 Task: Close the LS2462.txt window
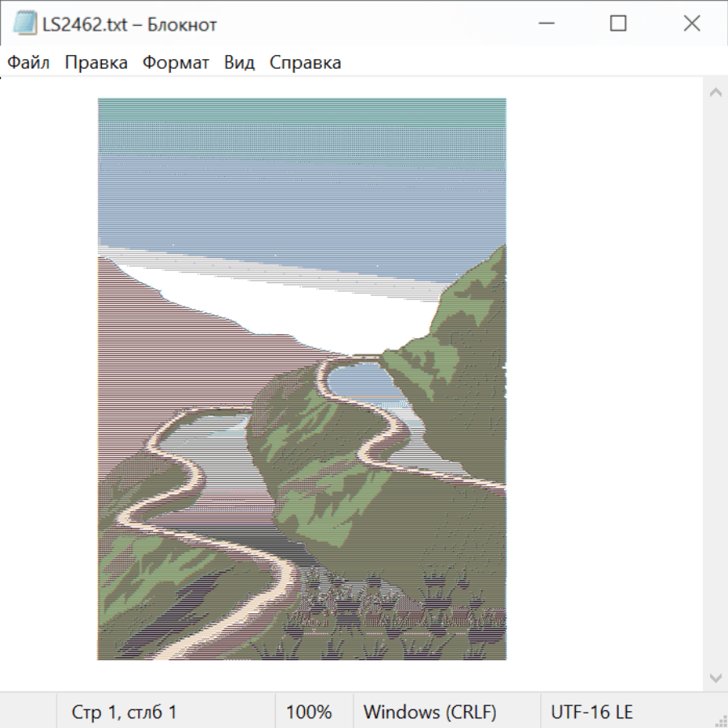[692, 23]
